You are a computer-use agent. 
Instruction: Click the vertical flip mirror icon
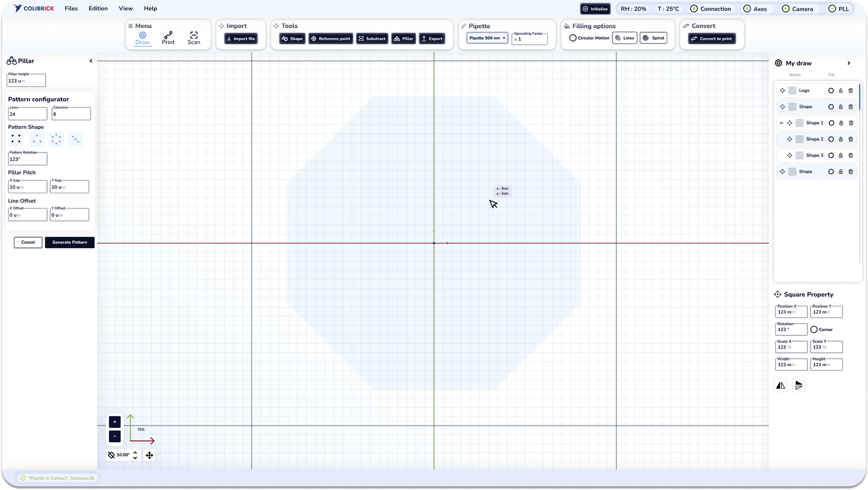tap(799, 385)
